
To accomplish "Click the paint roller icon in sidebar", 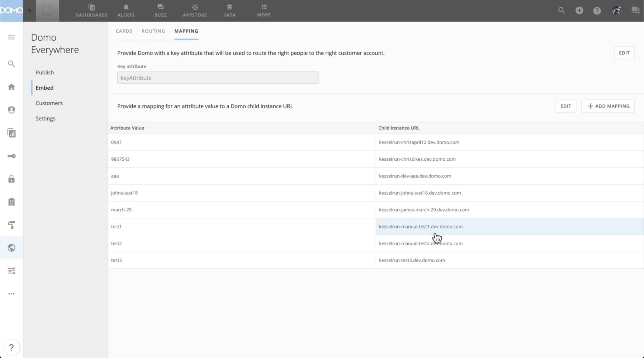I will coord(11,225).
